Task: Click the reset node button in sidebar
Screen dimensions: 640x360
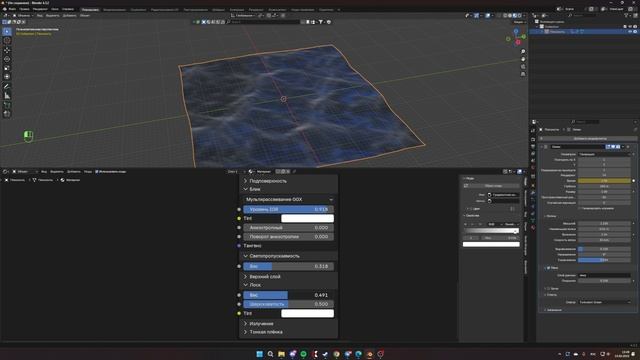Action: [x=493, y=186]
